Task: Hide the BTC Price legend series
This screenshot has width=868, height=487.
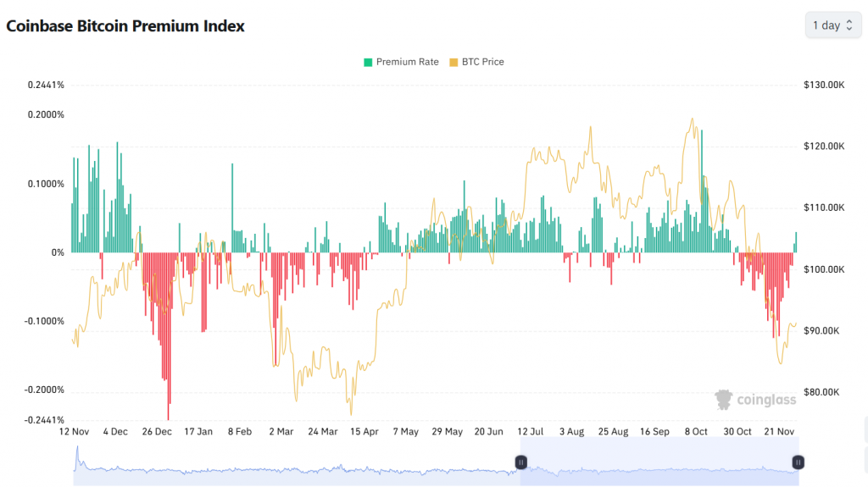Action: pyautogui.click(x=481, y=62)
